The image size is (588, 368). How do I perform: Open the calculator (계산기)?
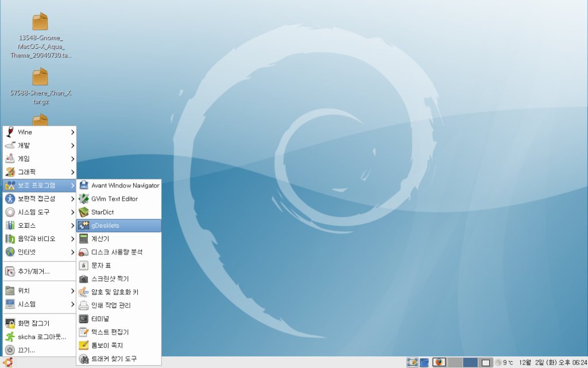tap(119, 239)
